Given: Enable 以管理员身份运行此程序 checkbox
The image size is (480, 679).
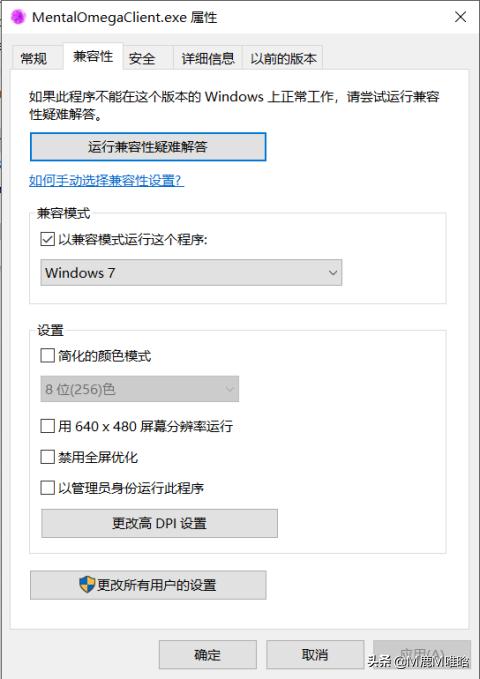Looking at the screenshot, I should click(x=47, y=488).
